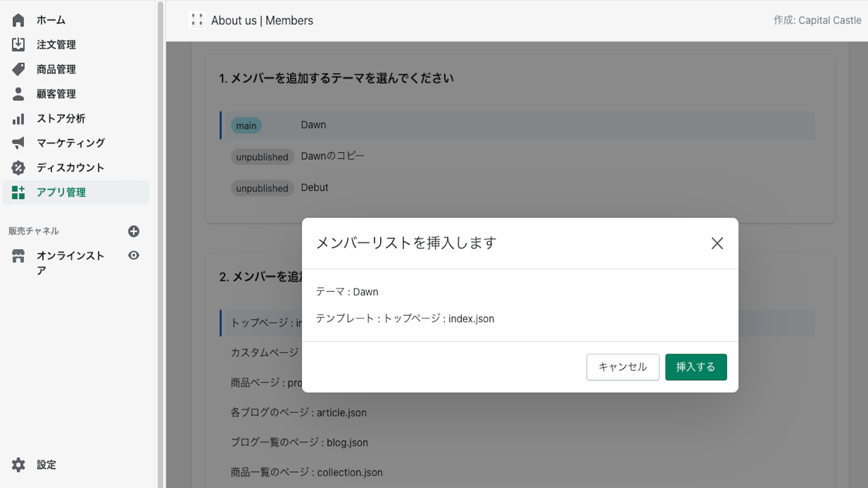Open アプリ管理 menu item

coord(76,192)
